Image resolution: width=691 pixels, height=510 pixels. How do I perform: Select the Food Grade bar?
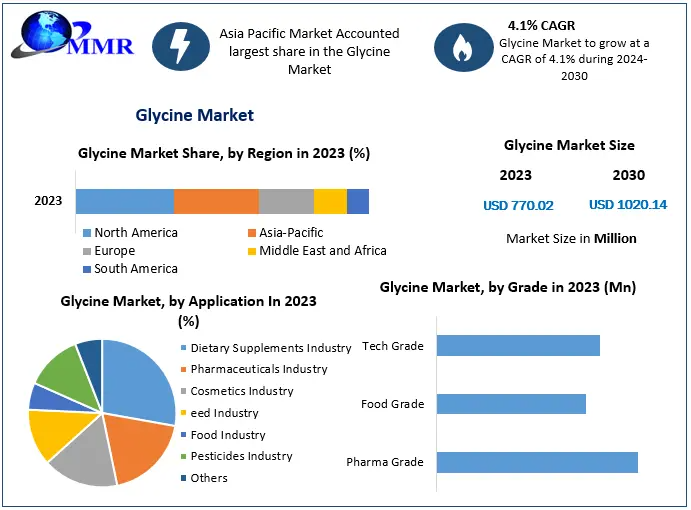point(511,404)
